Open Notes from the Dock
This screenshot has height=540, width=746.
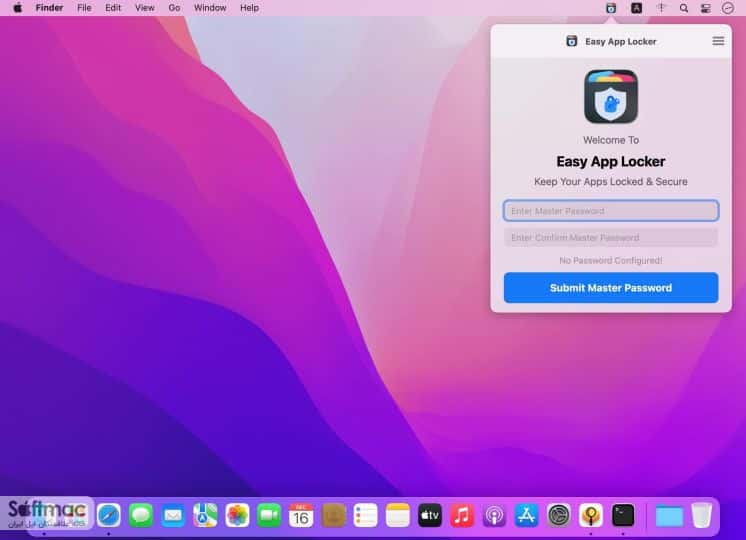pyautogui.click(x=398, y=515)
